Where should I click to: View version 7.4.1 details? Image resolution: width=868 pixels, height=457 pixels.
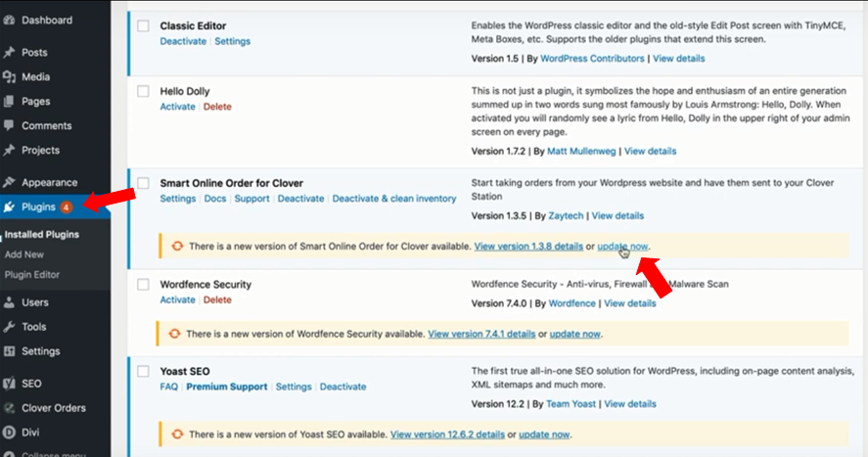pos(481,334)
